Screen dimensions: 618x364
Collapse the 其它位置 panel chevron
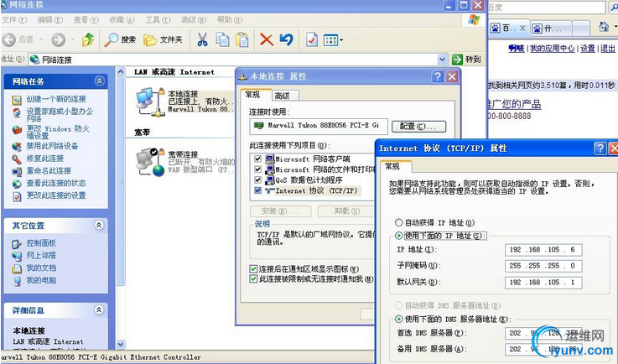99,225
